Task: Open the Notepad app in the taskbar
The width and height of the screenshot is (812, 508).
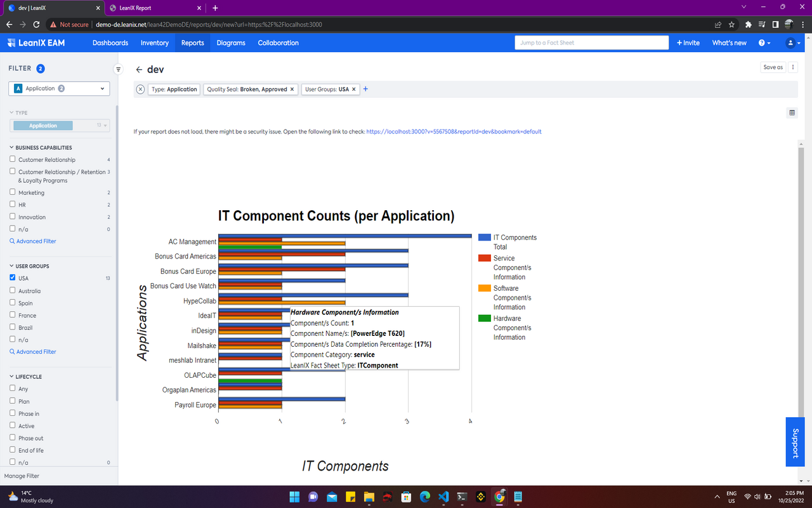Action: (518, 497)
